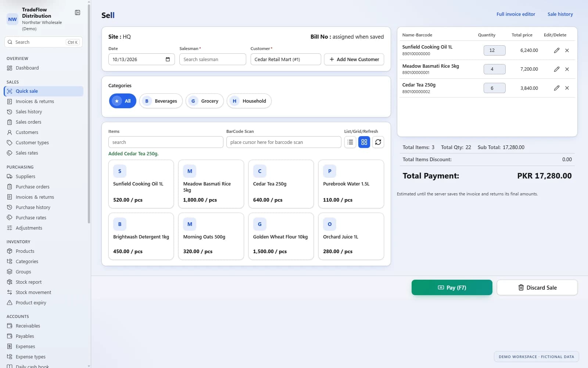Collapse the sidebar using the panel icon

[78, 13]
